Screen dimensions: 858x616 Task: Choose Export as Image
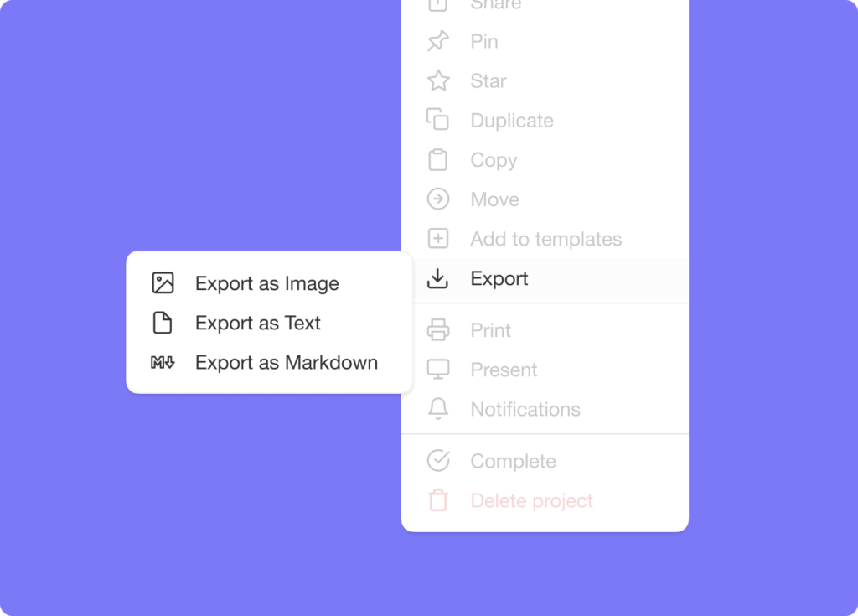pos(266,284)
